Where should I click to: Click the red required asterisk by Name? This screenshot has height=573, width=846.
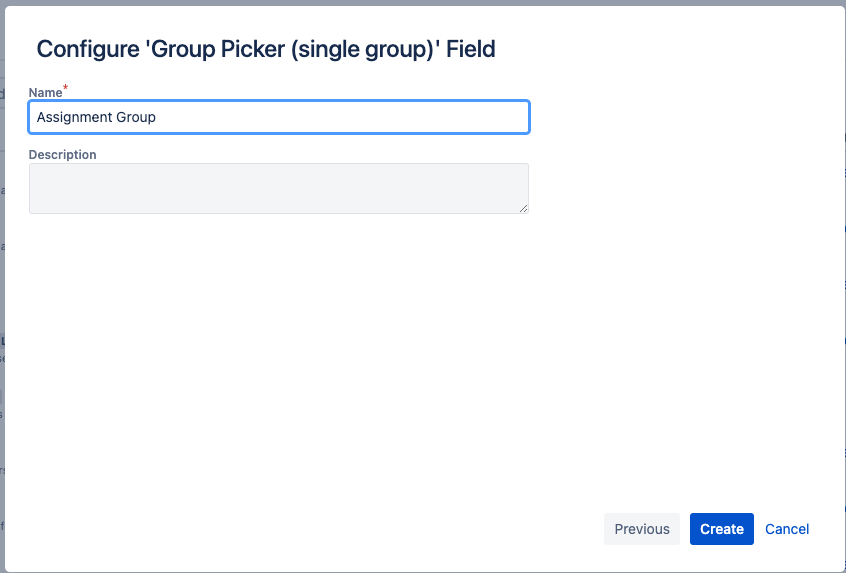click(65, 87)
